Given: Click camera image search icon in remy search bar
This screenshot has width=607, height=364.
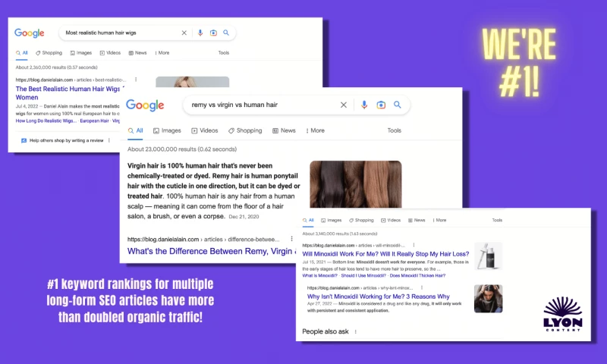Looking at the screenshot, I should click(x=381, y=105).
